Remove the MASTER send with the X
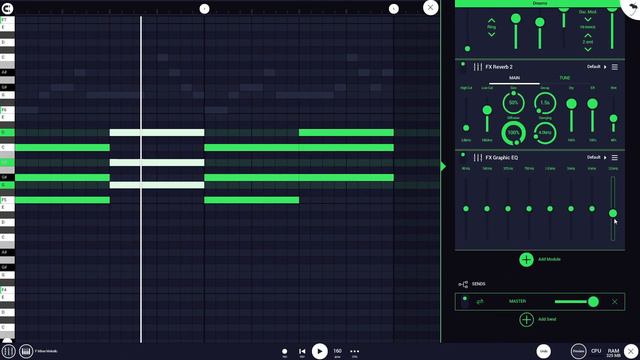Screen dimensions: 640x360 615,302
